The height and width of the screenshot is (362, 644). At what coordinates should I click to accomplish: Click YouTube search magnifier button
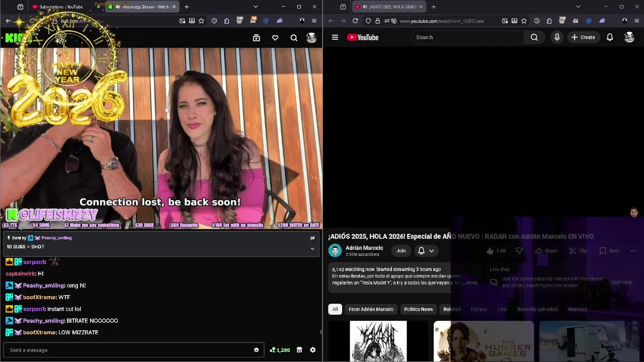pos(534,37)
